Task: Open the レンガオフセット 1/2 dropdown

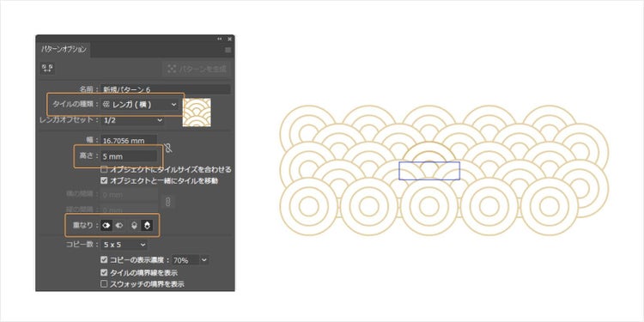Action: click(132, 120)
